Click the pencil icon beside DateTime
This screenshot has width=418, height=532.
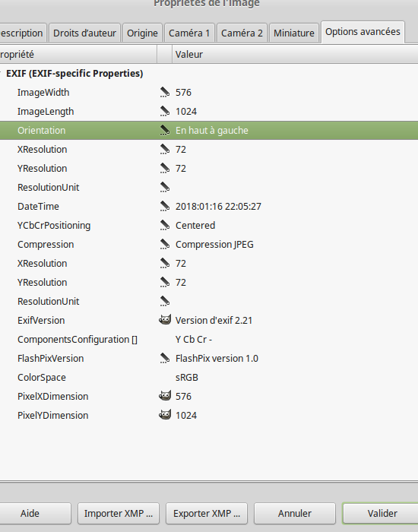[165, 206]
